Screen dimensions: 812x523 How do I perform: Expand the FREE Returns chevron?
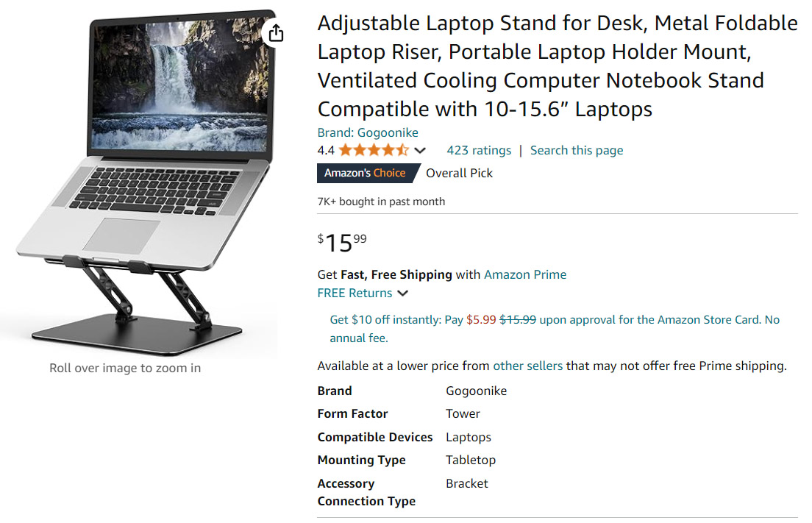coord(402,293)
